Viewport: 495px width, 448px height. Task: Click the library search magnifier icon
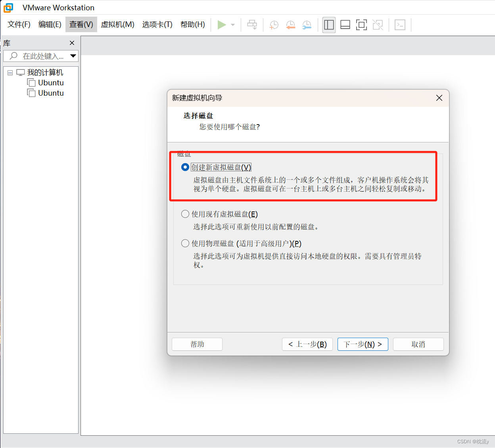coord(13,56)
